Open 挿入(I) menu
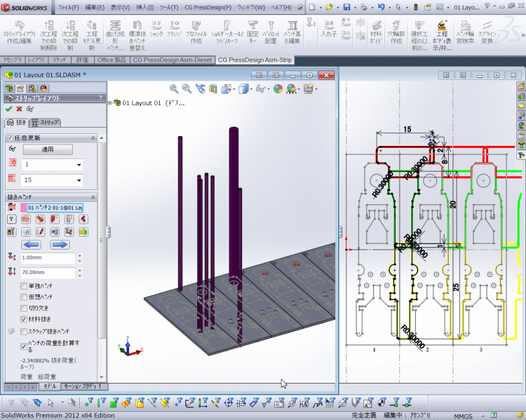Image resolution: width=526 pixels, height=420 pixels. (x=145, y=7)
